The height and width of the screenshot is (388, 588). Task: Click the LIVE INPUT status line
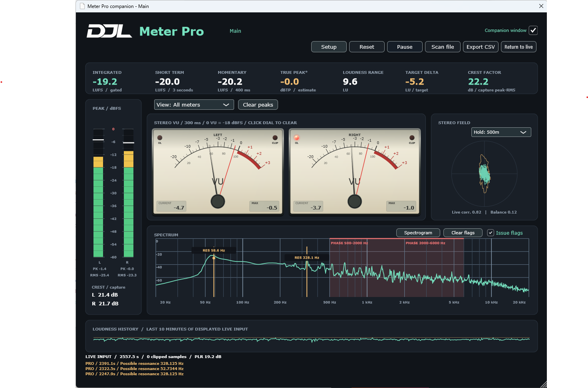(x=153, y=357)
